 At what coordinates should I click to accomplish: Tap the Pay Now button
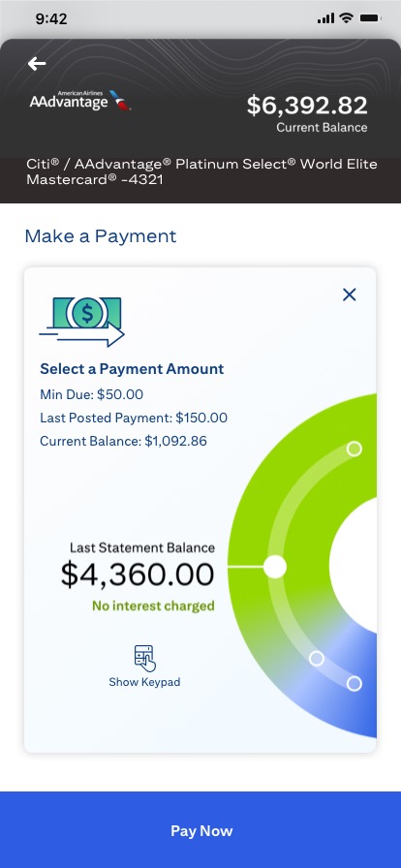coord(200,830)
